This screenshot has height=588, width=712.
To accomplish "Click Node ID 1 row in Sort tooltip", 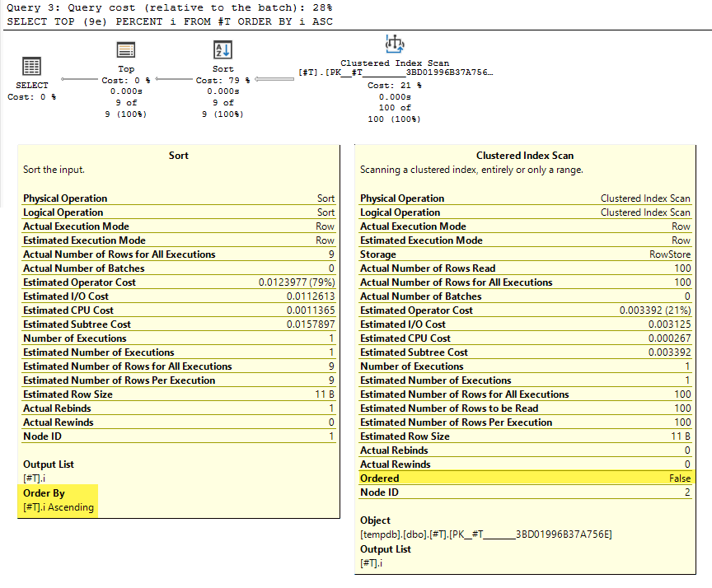I will tap(179, 436).
